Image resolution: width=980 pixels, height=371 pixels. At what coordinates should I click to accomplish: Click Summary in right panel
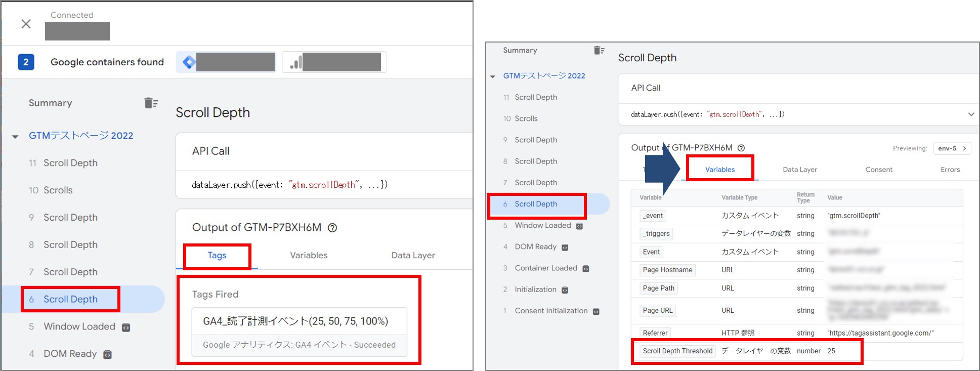[x=520, y=50]
